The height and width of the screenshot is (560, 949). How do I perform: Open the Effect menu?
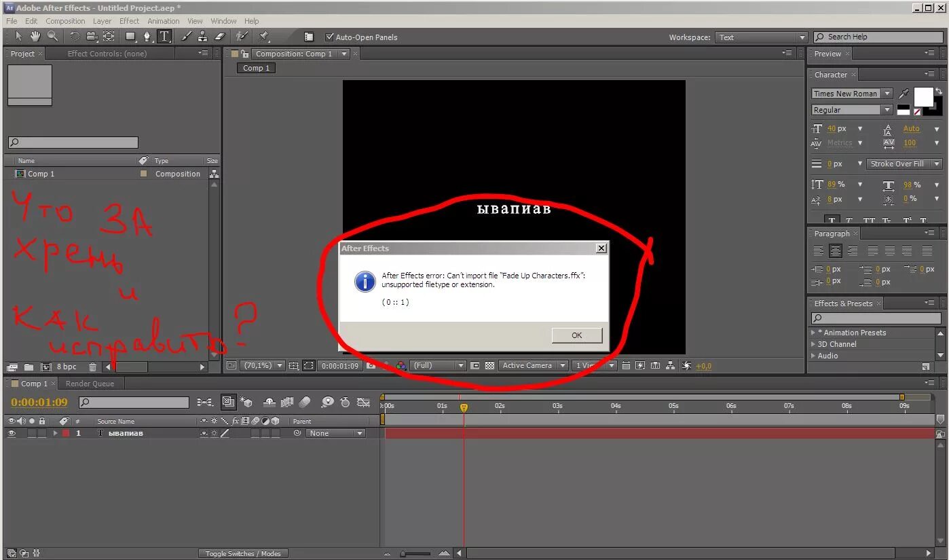(x=129, y=21)
